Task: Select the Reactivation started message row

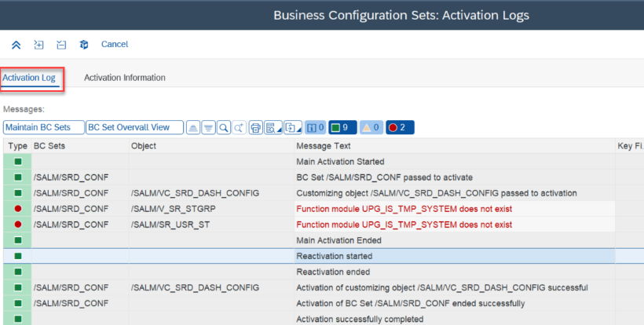Action: (x=324, y=256)
